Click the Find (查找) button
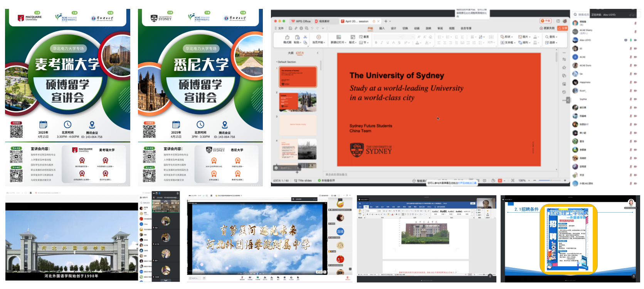The image size is (644, 289). [551, 37]
